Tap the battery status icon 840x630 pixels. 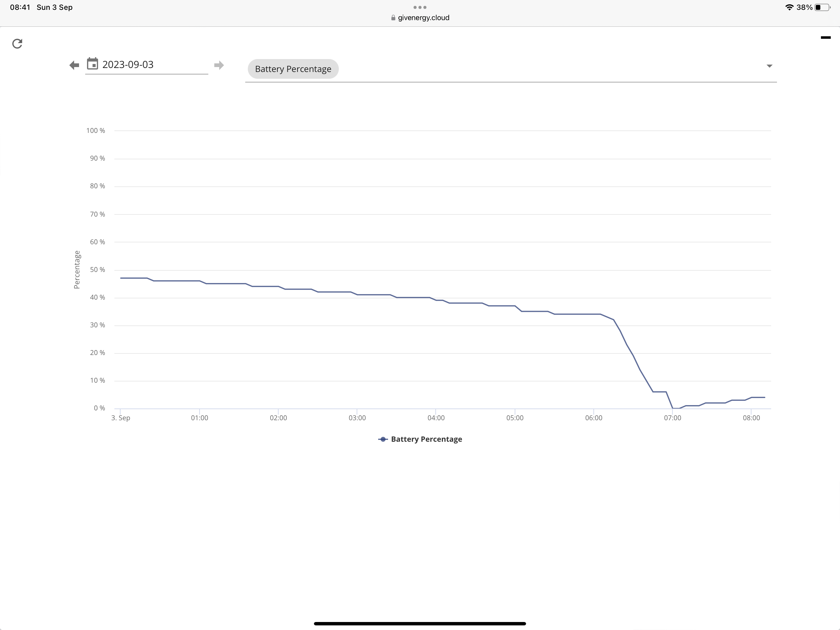[x=822, y=7]
